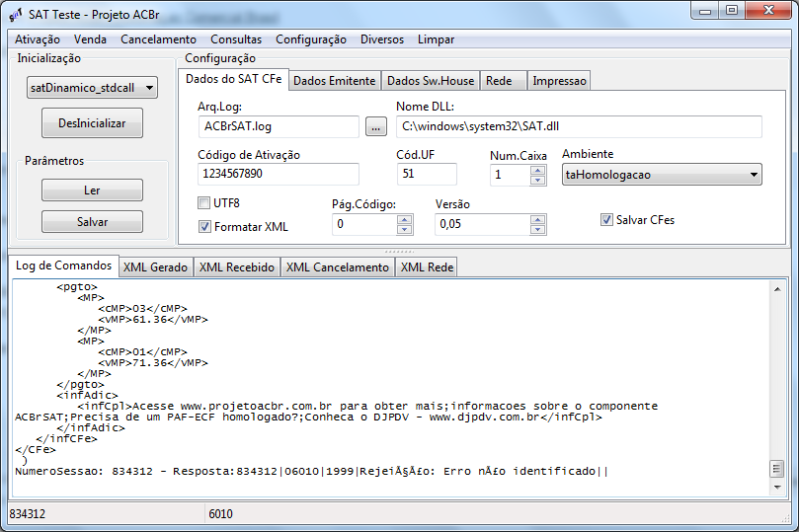799x532 pixels.
Task: Click status bar session number 834312
Action: coord(28,514)
